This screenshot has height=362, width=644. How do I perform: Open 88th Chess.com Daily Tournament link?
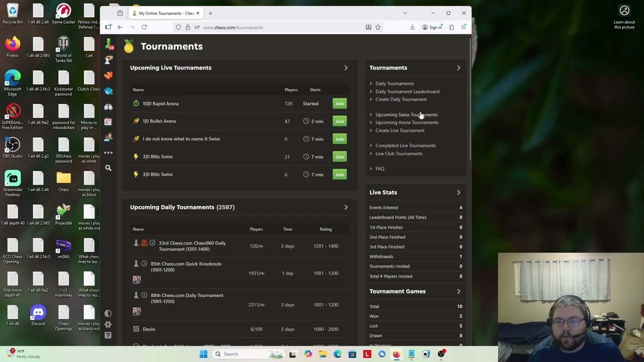click(x=187, y=298)
